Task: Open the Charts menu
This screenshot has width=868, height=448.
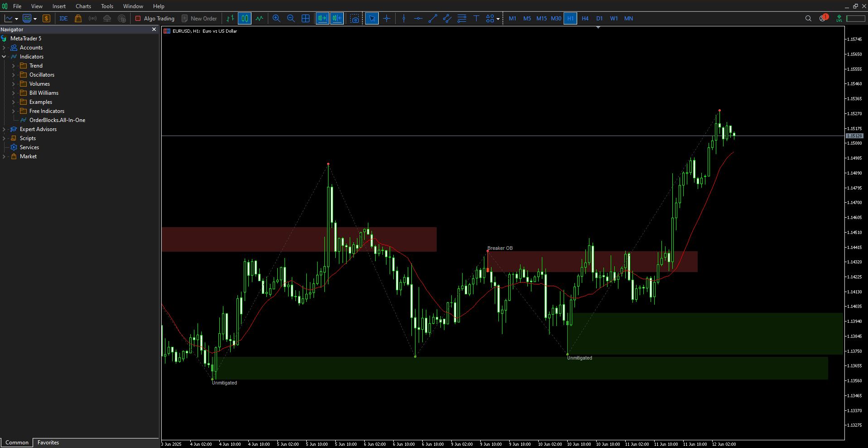Action: pyautogui.click(x=83, y=6)
